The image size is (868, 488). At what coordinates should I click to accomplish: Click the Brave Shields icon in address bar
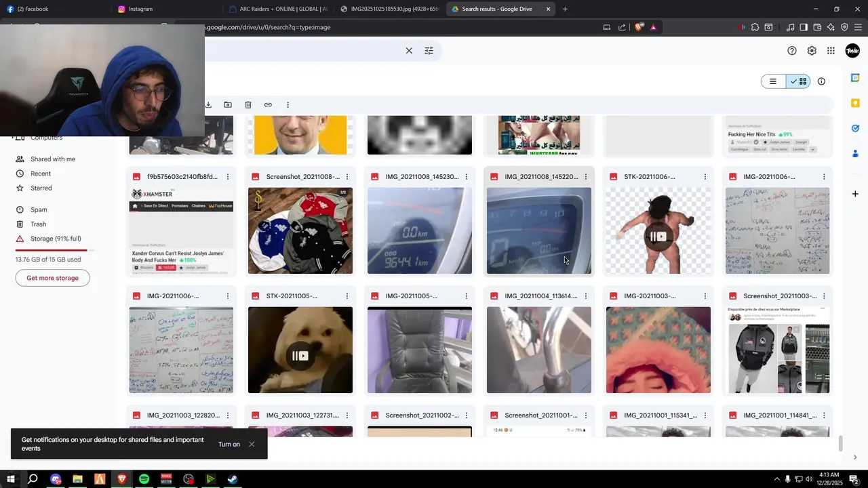[639, 27]
